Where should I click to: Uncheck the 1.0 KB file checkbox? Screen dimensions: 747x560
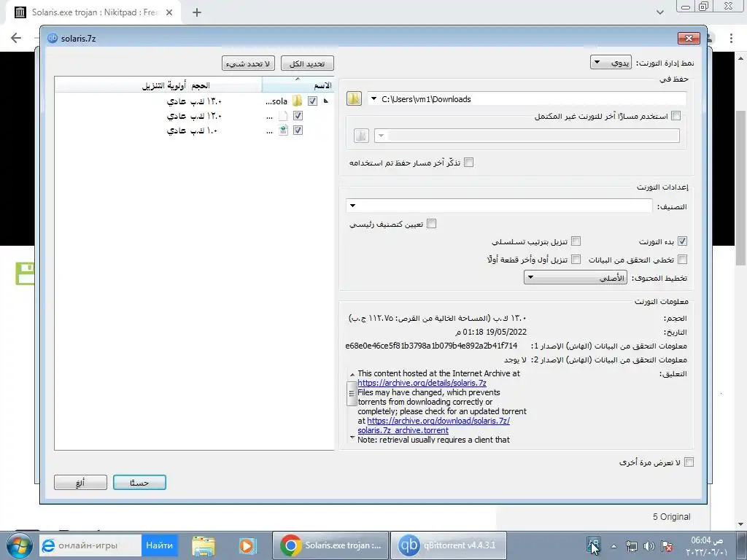pyautogui.click(x=298, y=130)
